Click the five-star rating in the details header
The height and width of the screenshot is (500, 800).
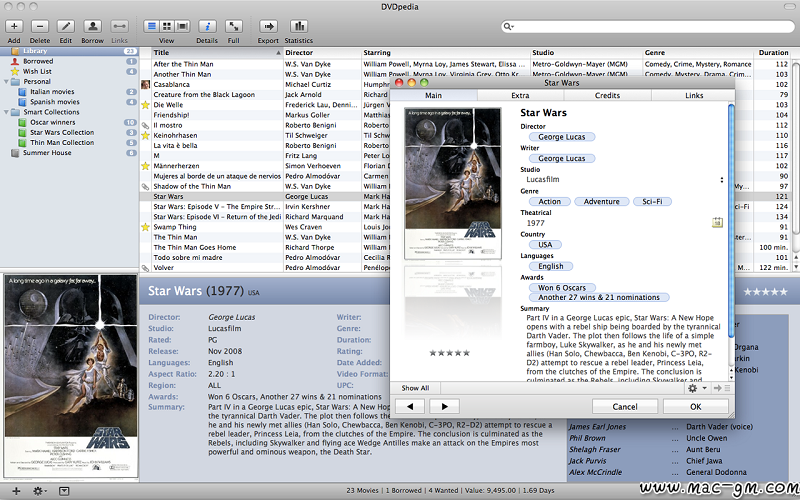click(765, 292)
